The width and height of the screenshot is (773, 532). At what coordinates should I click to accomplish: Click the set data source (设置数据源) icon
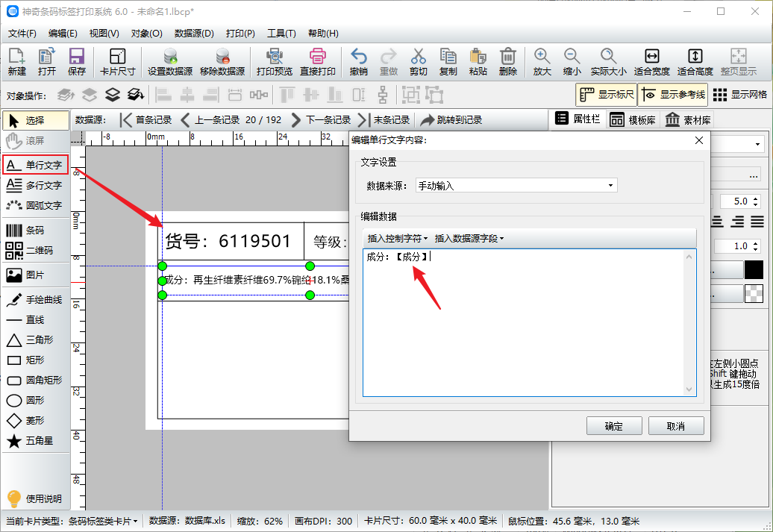(x=169, y=62)
